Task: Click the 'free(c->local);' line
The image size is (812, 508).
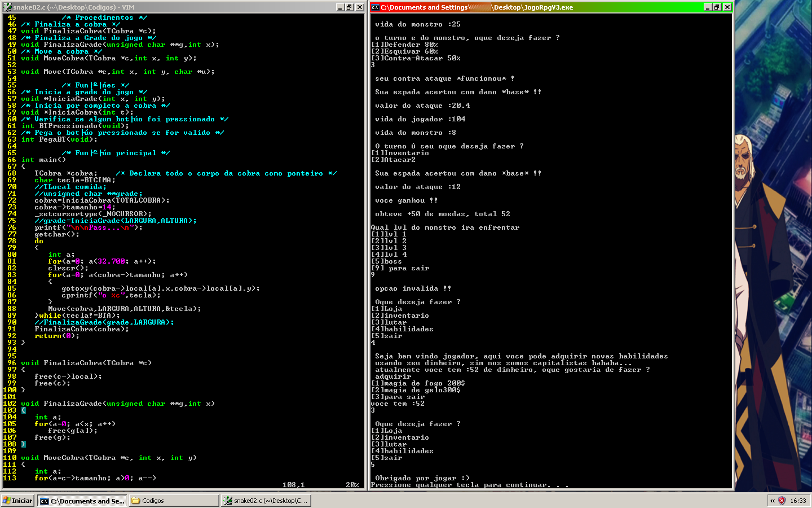Action: pos(68,376)
